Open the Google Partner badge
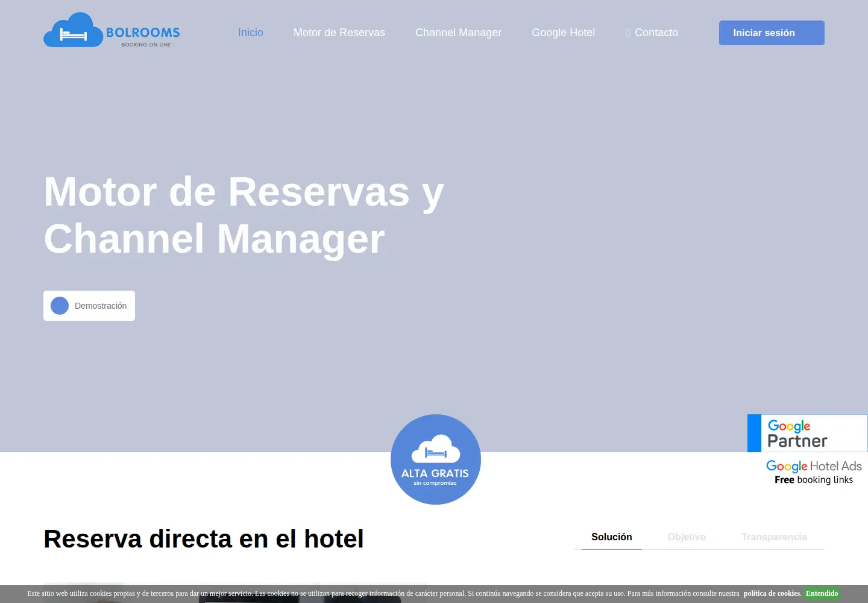The image size is (868, 603). click(808, 433)
